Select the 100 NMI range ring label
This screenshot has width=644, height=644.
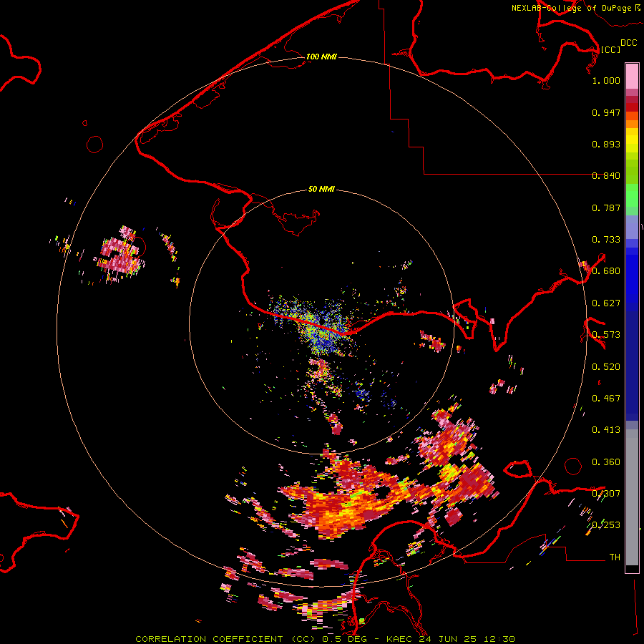point(321,57)
